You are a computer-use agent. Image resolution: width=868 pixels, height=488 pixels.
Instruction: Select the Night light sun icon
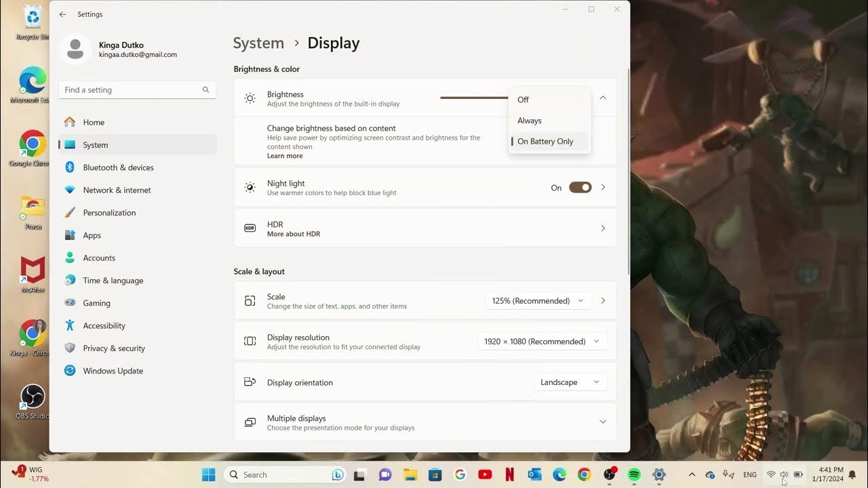click(x=250, y=187)
